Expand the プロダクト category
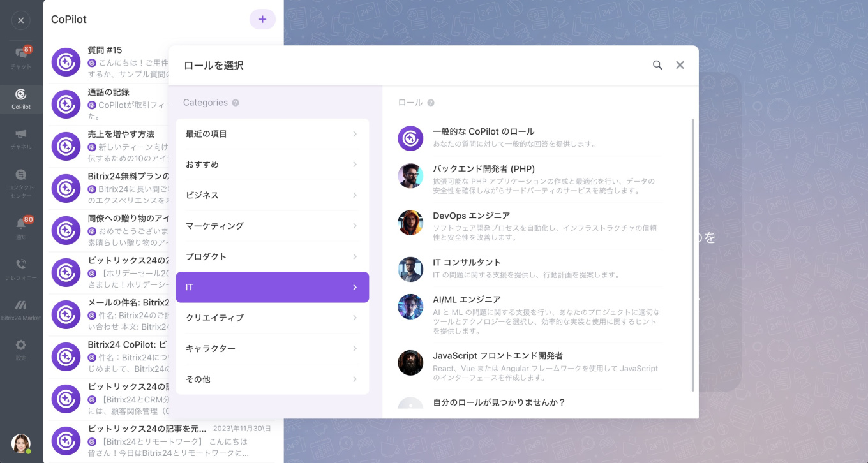 [x=273, y=256]
